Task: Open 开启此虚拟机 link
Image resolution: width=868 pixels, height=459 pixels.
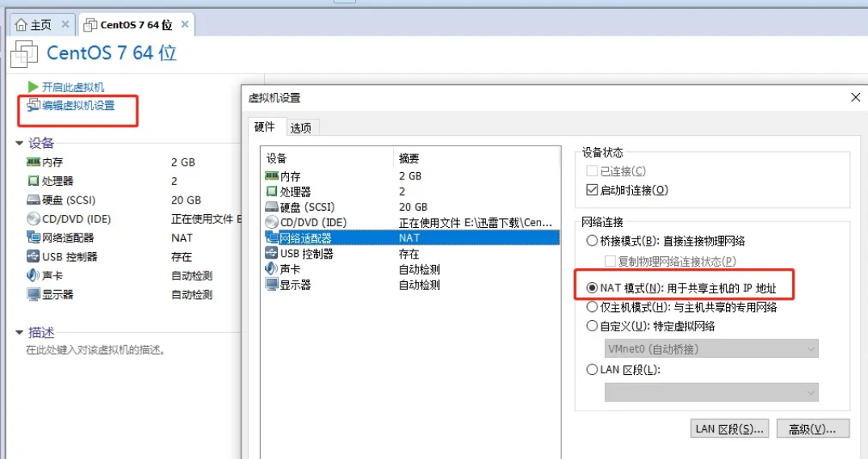Action: [73, 87]
